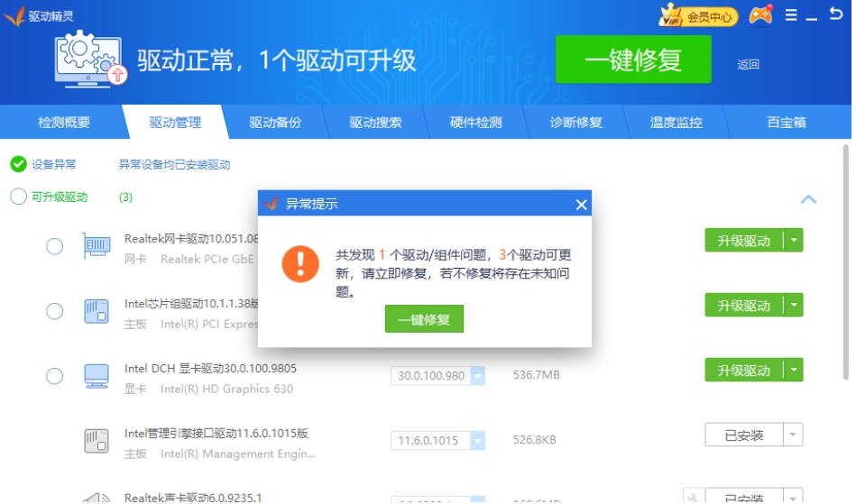Screen dimensions: 856x504
Task: Click the 536.7MB size value
Action: 536,375
